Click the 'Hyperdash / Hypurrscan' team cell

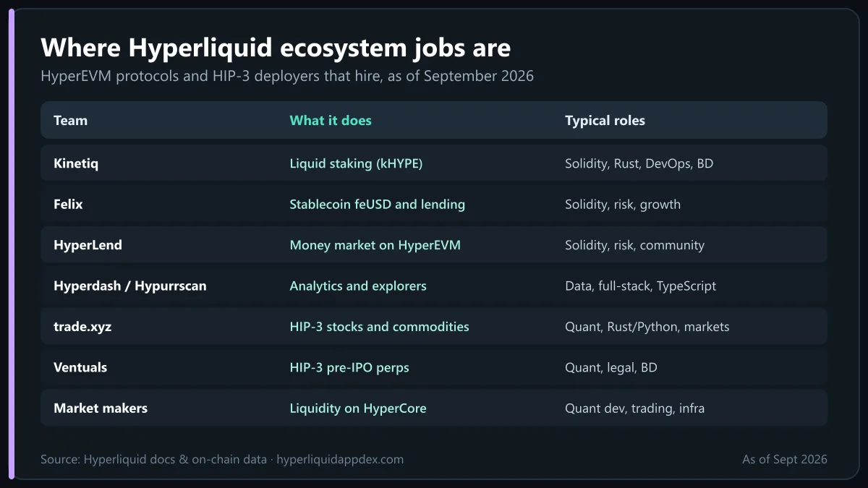(x=130, y=286)
